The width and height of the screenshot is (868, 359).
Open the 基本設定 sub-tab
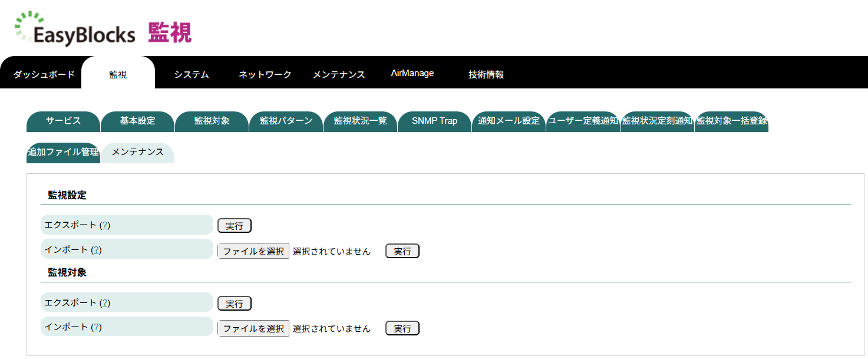[137, 121]
